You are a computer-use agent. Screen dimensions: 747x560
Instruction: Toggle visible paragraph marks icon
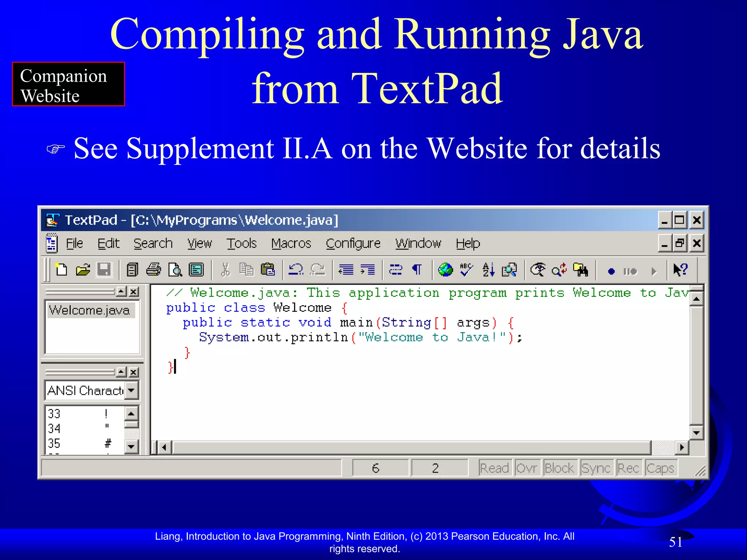[417, 270]
